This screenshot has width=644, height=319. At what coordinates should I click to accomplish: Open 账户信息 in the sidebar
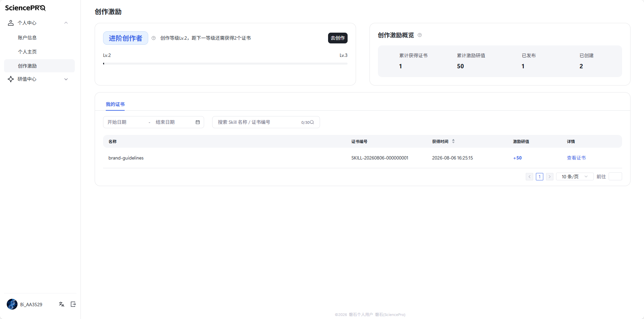point(27,38)
